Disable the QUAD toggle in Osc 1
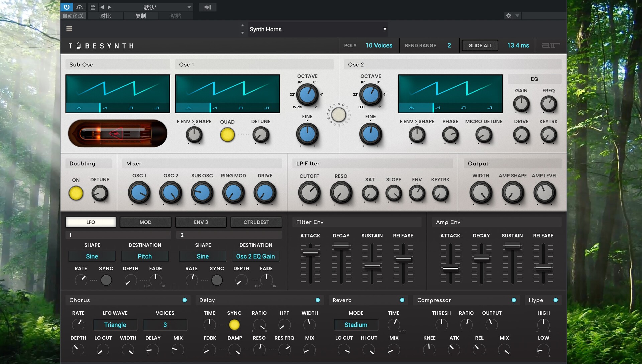Image resolution: width=642 pixels, height=364 pixels. [227, 135]
